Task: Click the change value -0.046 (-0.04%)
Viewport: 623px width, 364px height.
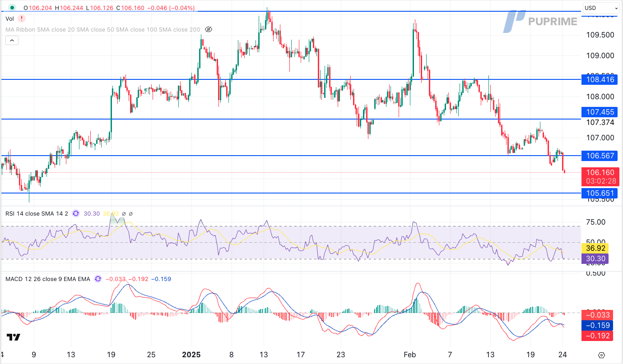Action: (x=171, y=8)
